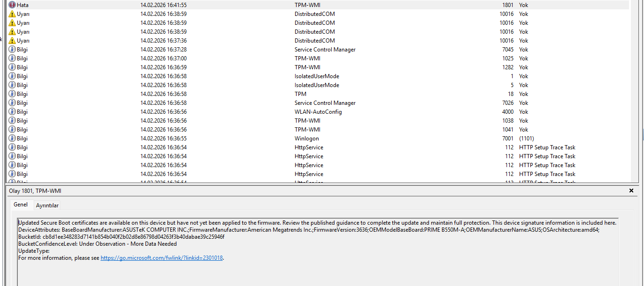Select the date '14.02.2026 16:36:59'
644x286 pixels.
click(163, 67)
